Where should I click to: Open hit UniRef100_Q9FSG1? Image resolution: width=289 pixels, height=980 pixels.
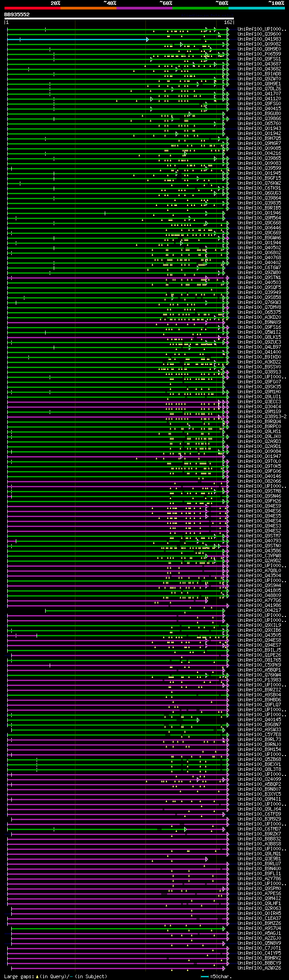coord(259,59)
